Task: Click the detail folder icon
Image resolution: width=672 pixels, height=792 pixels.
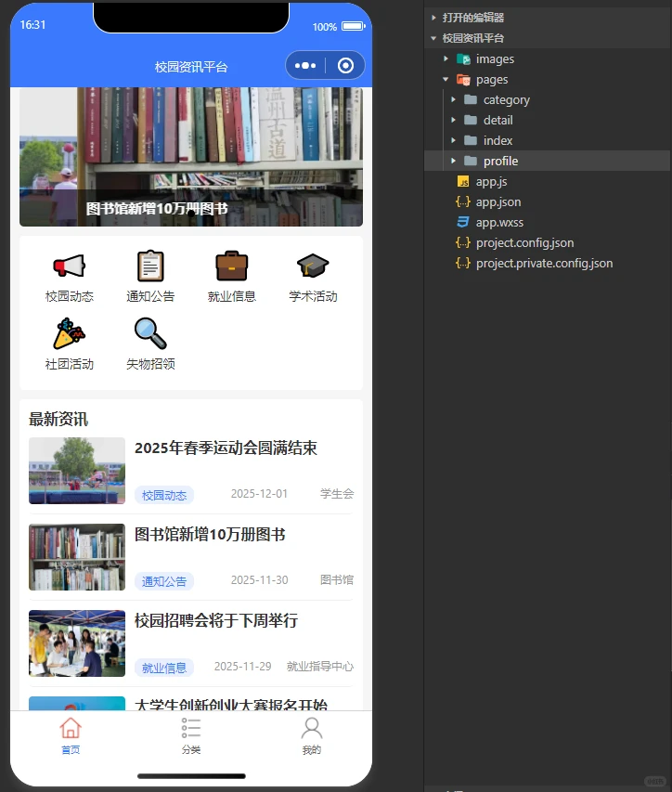Action: click(x=471, y=120)
